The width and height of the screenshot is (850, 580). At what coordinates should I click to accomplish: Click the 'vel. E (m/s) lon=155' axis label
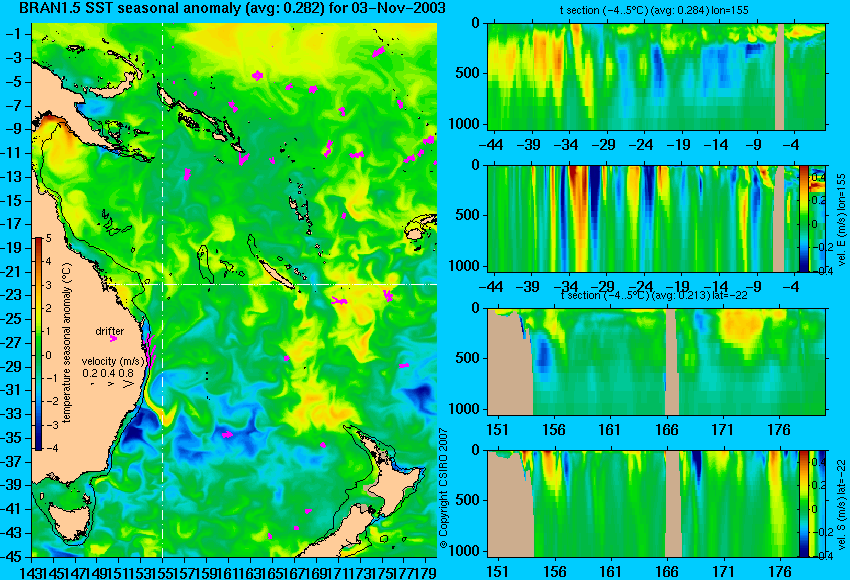pos(842,220)
